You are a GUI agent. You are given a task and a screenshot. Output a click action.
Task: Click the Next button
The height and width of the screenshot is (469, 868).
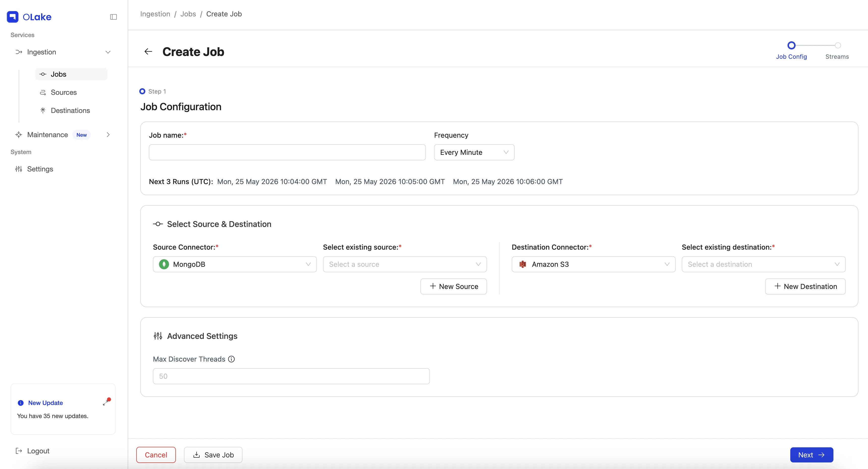coord(812,455)
